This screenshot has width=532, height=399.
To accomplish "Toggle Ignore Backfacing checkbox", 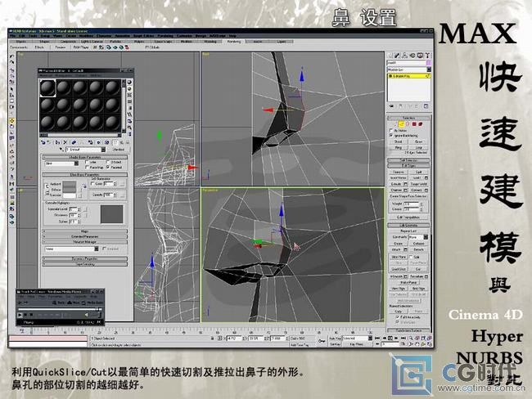I will 391,135.
